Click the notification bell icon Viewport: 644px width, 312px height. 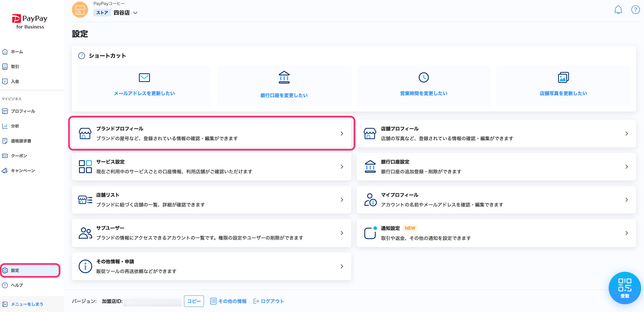[618, 10]
